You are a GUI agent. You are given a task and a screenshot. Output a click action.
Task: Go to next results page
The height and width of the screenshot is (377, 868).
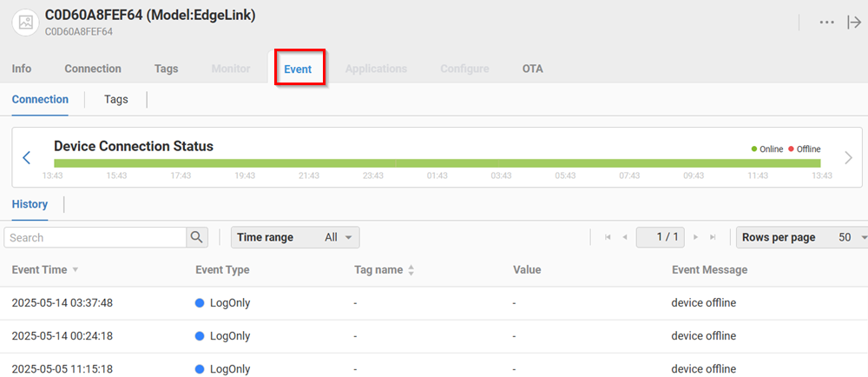click(695, 237)
